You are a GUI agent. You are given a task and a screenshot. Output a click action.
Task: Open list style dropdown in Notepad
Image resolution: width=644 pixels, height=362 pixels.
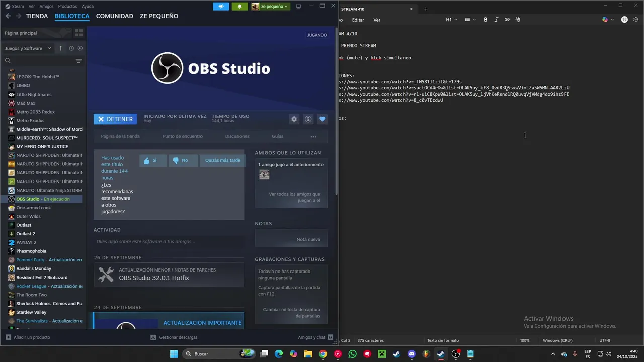click(470, 20)
